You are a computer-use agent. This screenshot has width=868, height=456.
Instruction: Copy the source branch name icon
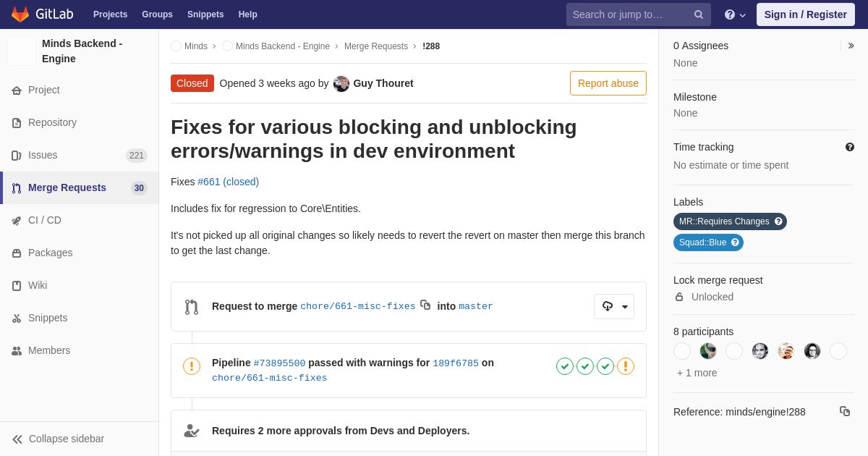(425, 305)
